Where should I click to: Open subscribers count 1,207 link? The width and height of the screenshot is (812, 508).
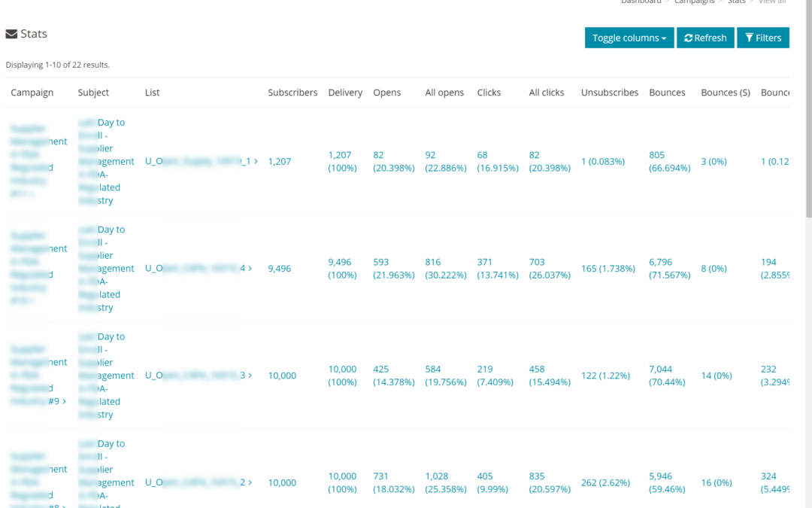(279, 161)
